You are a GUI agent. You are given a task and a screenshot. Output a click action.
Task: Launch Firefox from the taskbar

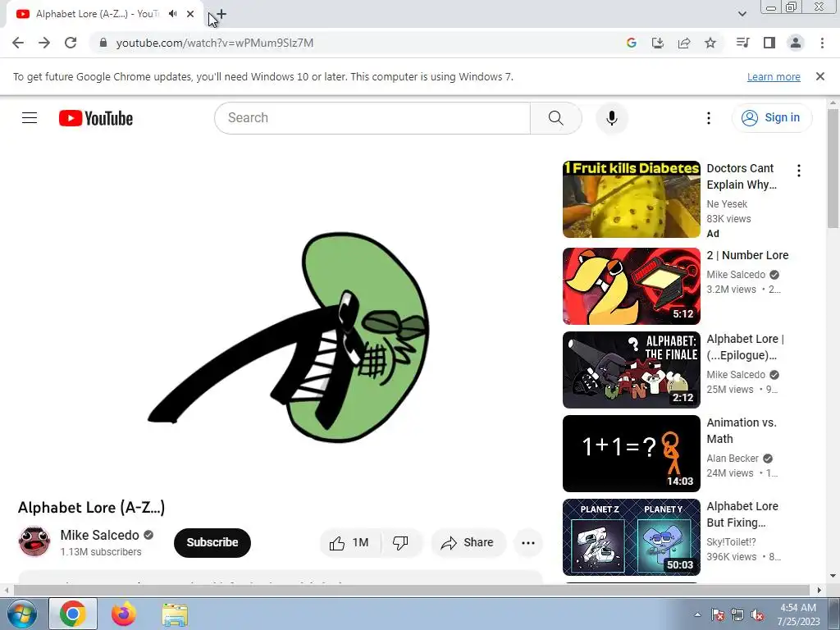click(124, 614)
